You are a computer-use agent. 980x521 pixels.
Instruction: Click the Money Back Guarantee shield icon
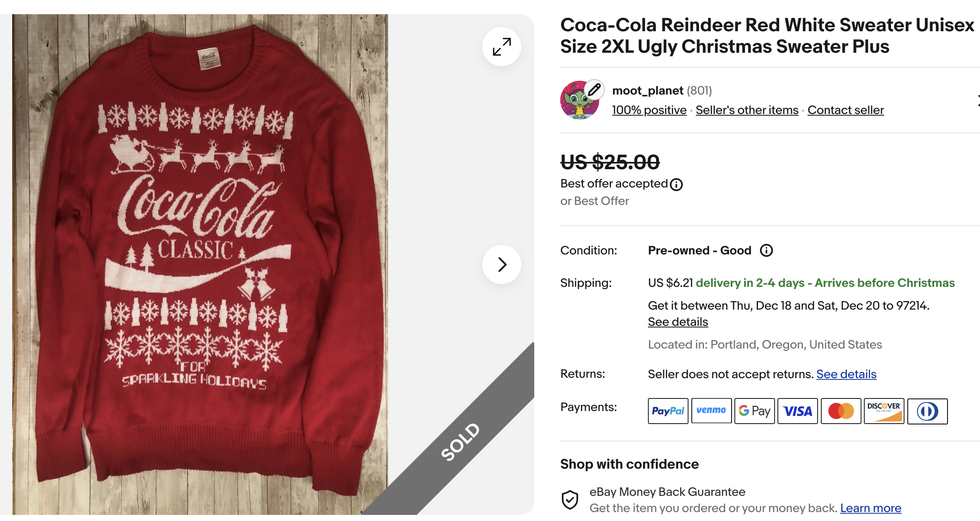click(570, 499)
